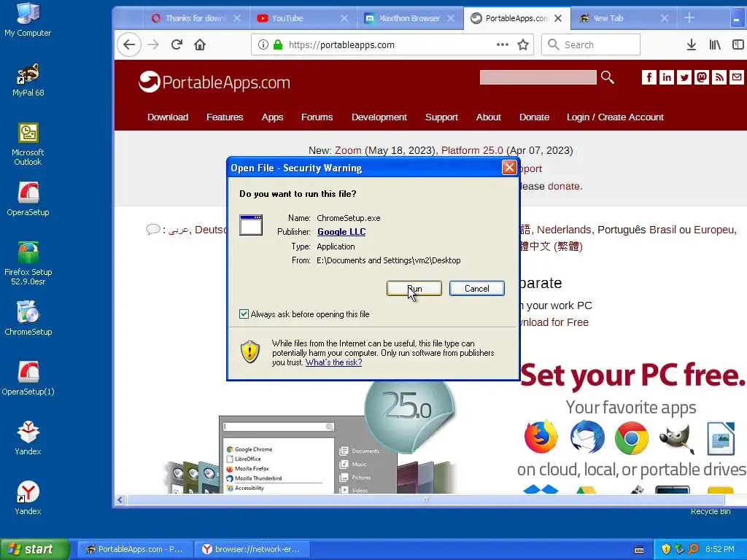
Task: Switch to the Thanks for download Opera tab
Action: point(196,18)
